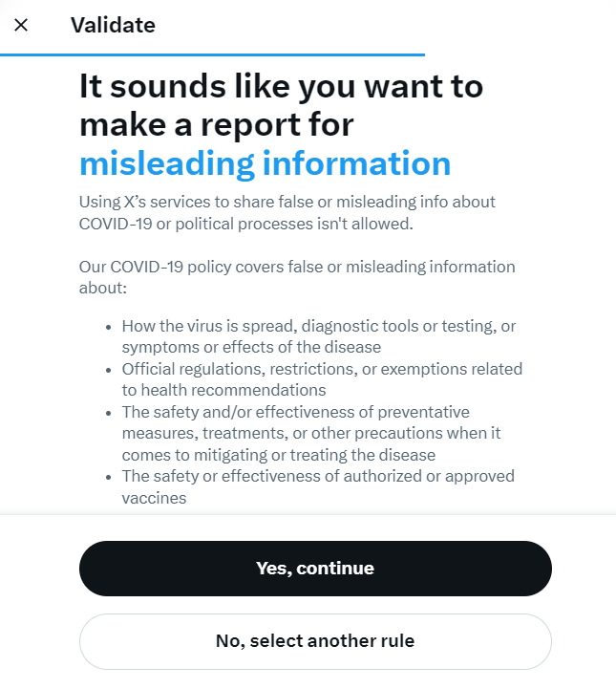Click the "Validate" header title
The height and width of the screenshot is (689, 616).
(x=113, y=25)
